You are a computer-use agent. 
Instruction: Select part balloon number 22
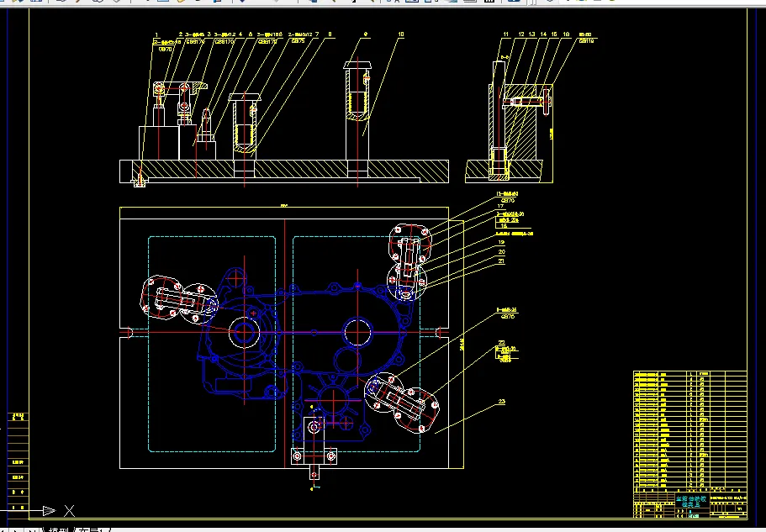(501, 343)
